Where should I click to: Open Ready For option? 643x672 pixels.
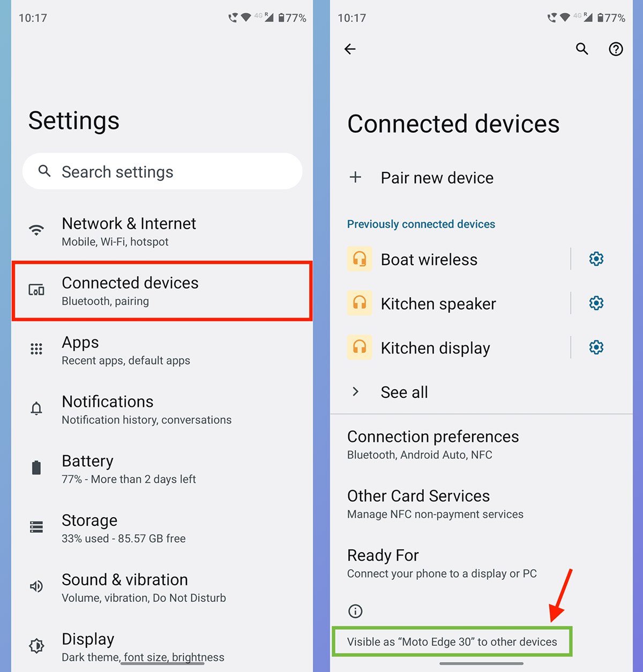coord(481,563)
